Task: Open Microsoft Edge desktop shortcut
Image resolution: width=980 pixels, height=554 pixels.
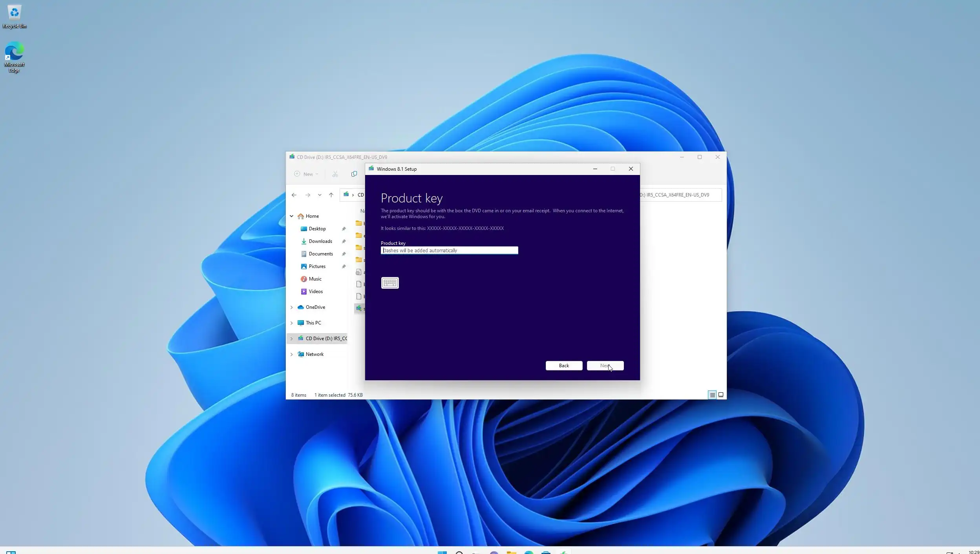Action: pyautogui.click(x=14, y=57)
